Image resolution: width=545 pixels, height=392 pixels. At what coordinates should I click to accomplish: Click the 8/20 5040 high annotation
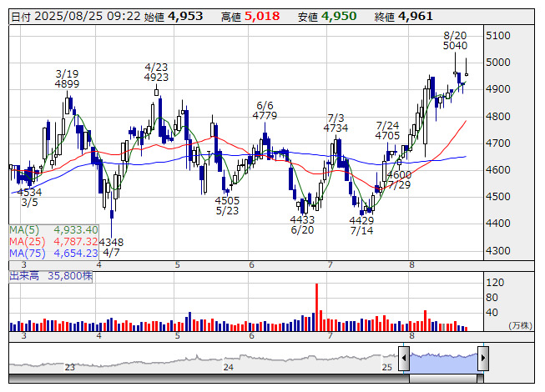coord(455,41)
